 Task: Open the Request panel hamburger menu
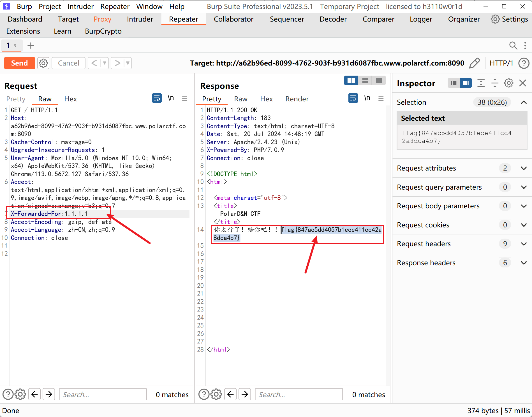184,98
